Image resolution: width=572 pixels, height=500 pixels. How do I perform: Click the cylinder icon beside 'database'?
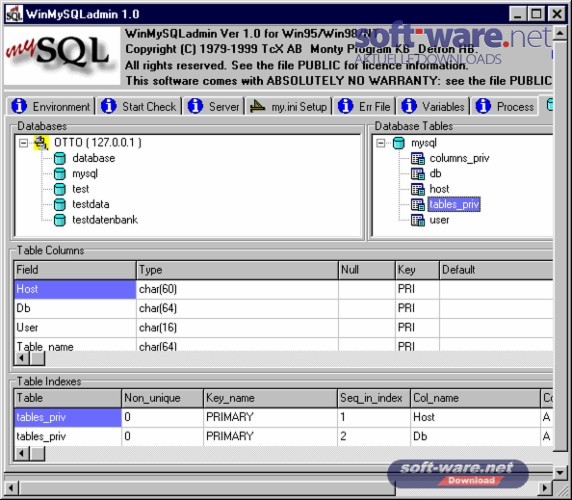(60, 158)
